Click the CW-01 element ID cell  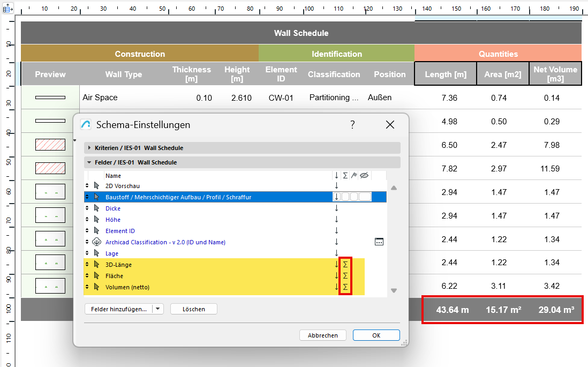(x=281, y=98)
